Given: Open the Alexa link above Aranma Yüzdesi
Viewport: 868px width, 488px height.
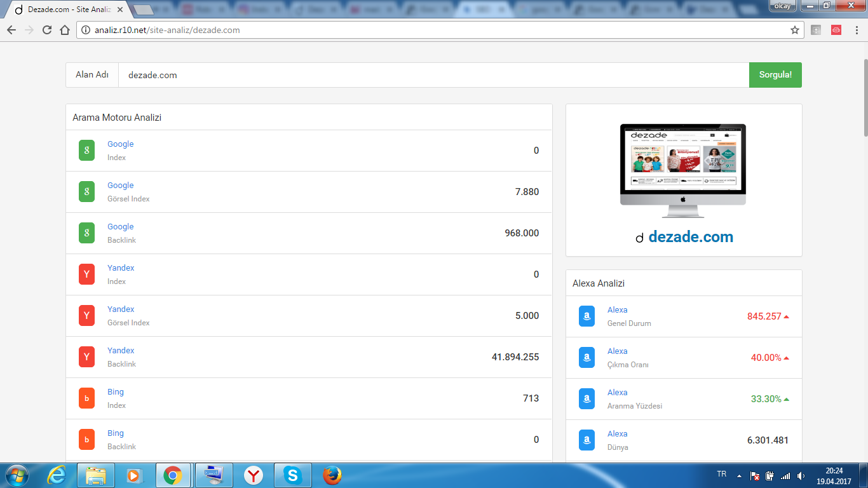Looking at the screenshot, I should 617,393.
